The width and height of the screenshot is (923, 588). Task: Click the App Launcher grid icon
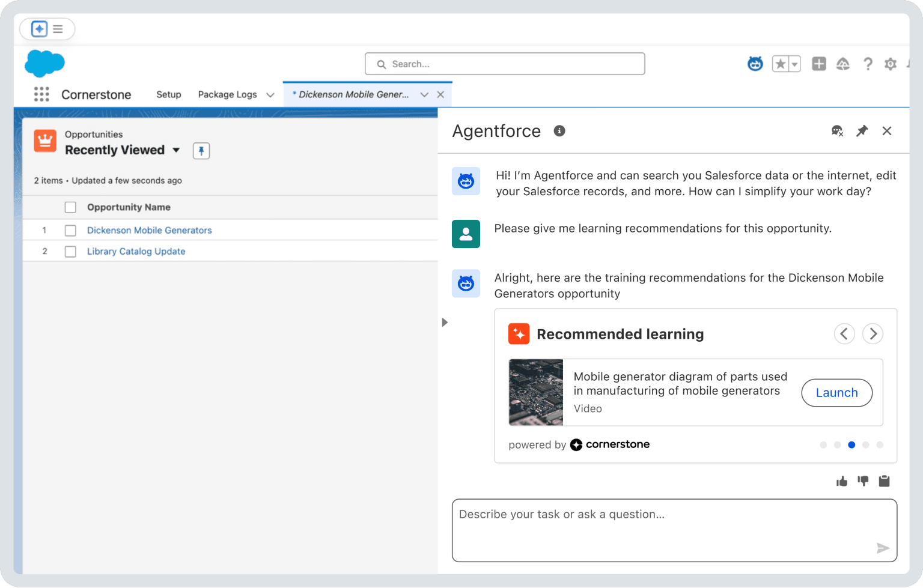pyautogui.click(x=41, y=94)
